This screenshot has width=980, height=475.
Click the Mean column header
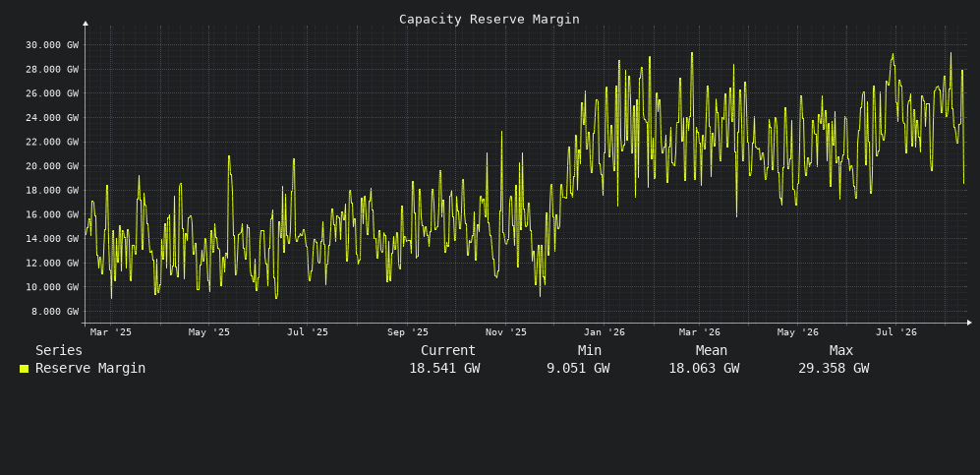(x=712, y=351)
